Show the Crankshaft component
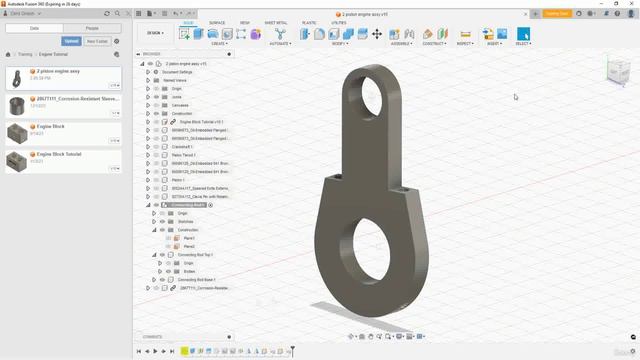The image size is (640, 360). pos(156,147)
